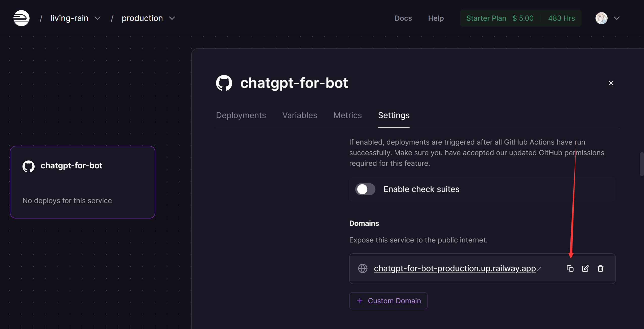Click the globe icon beside domain
The width and height of the screenshot is (644, 329).
pyautogui.click(x=363, y=268)
